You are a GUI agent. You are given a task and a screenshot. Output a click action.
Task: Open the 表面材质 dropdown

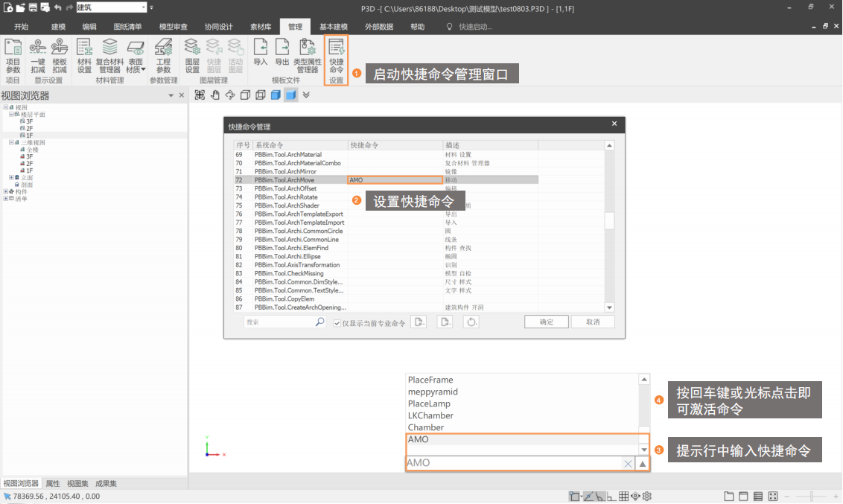135,60
